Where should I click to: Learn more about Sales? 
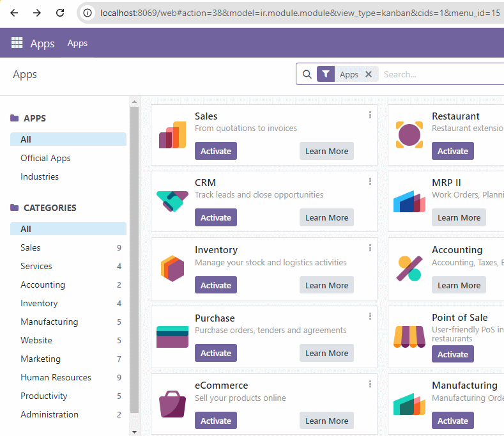326,151
